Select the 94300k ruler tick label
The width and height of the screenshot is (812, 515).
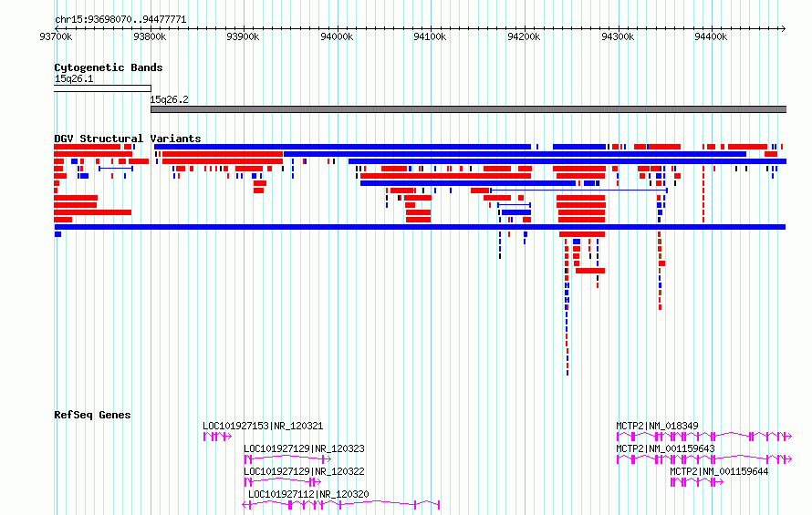point(618,36)
